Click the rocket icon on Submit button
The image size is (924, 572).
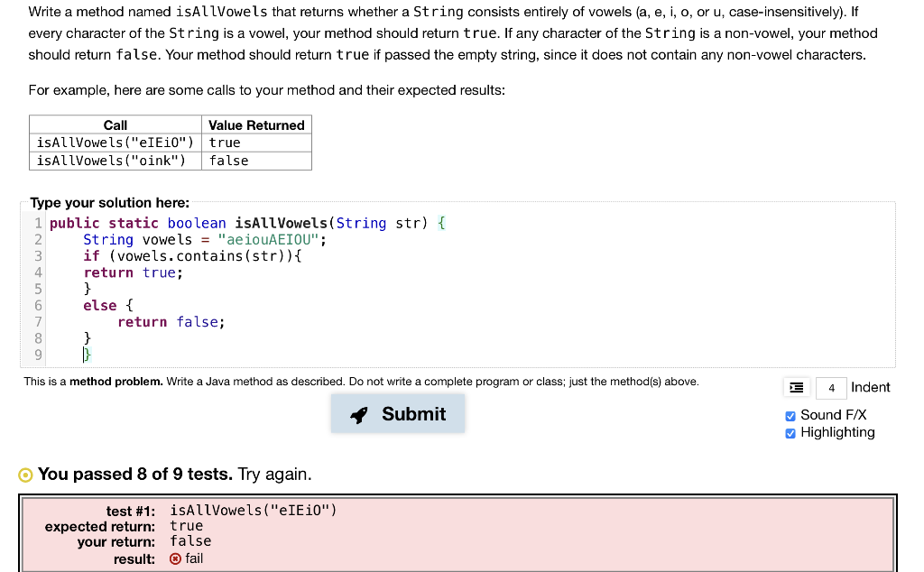point(359,414)
